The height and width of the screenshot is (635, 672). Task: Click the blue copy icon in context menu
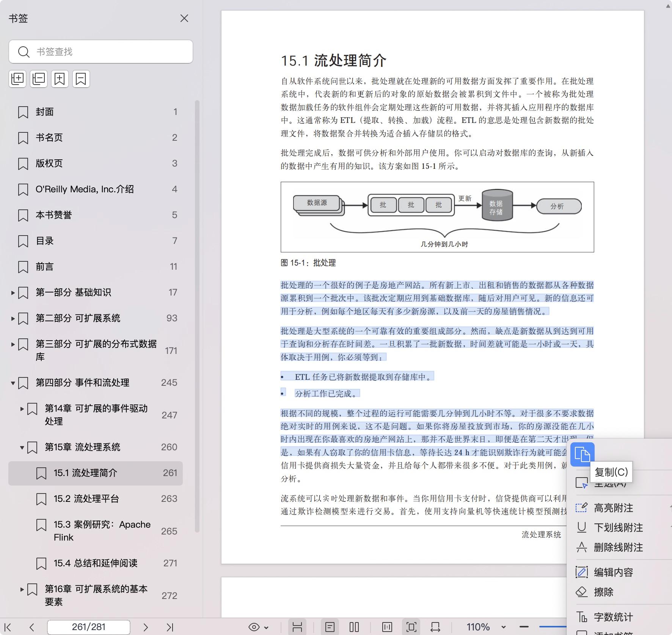click(582, 454)
